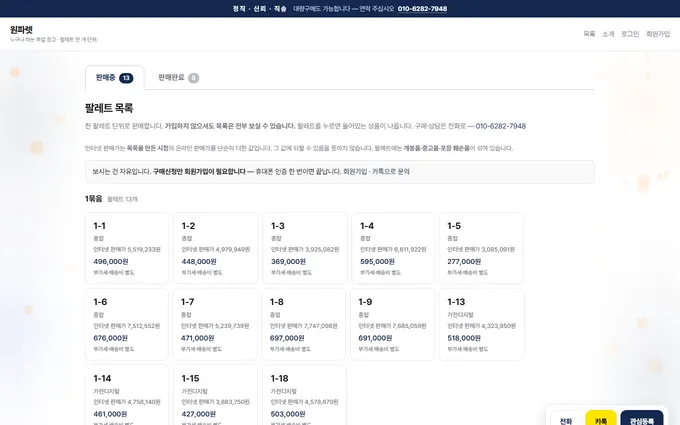
Task: Click the 팔레트 목록 heading
Action: click(109, 108)
